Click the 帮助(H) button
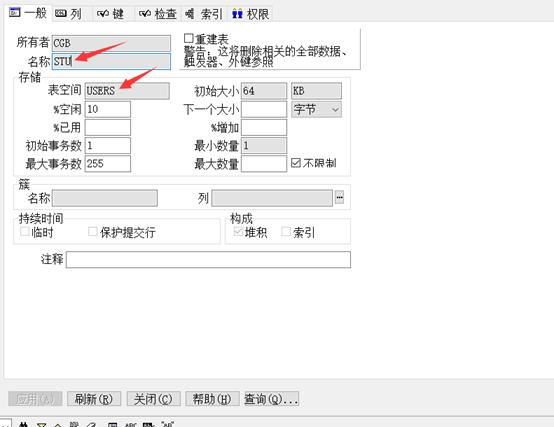The height and width of the screenshot is (427, 554). pos(212,399)
